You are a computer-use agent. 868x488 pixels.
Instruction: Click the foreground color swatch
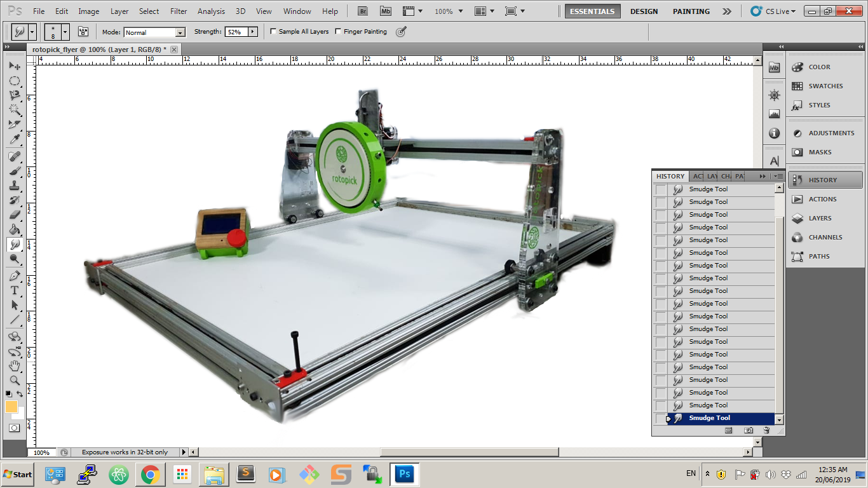coord(11,407)
